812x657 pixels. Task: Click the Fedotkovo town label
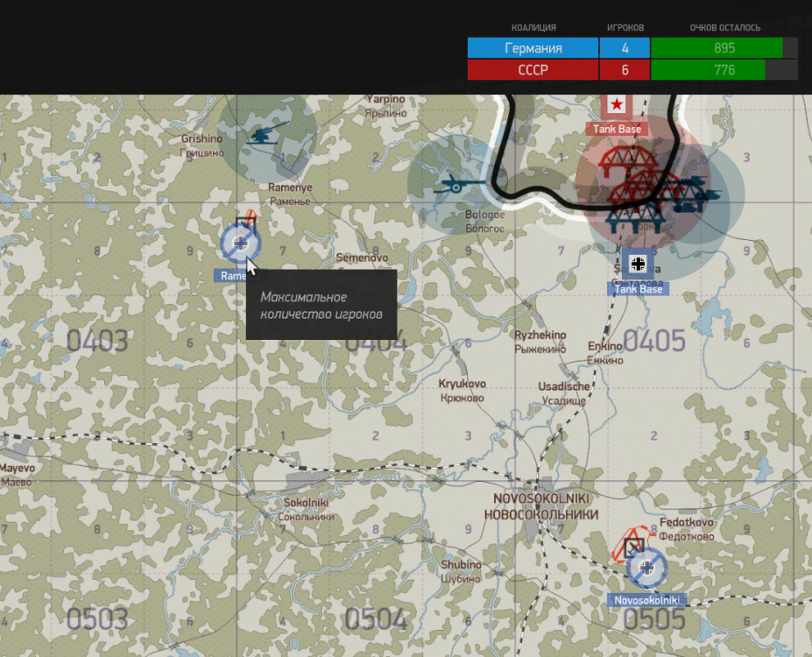click(x=686, y=529)
